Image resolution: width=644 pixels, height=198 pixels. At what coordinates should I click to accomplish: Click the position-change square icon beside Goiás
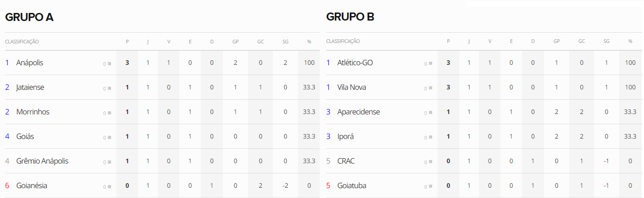pyautogui.click(x=109, y=137)
